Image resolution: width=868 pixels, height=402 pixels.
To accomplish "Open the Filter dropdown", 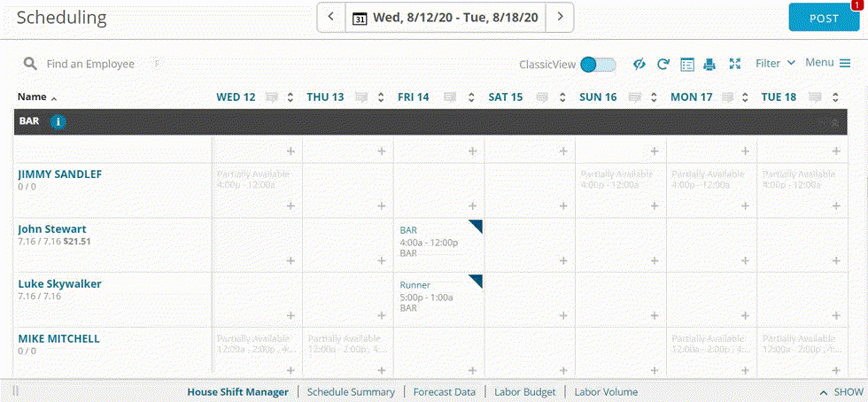I will coord(775,63).
